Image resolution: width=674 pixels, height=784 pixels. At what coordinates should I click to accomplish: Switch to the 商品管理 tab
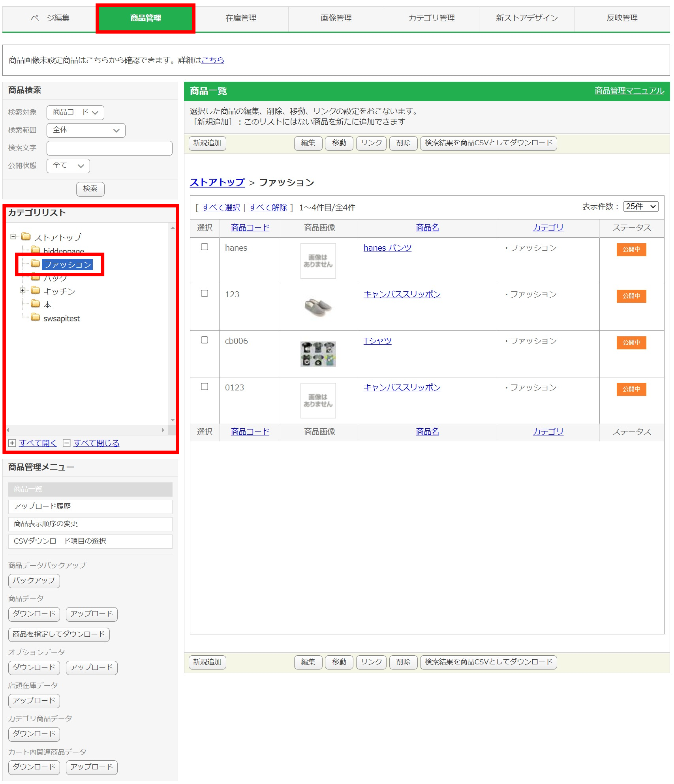pyautogui.click(x=145, y=18)
